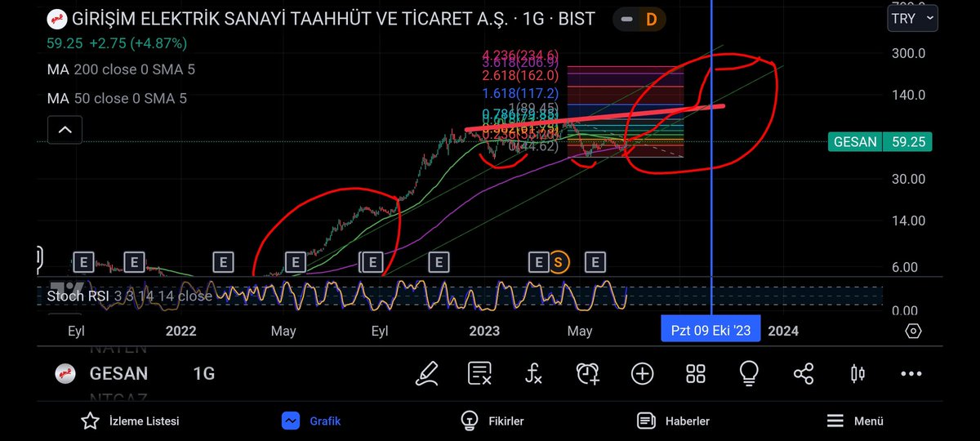The width and height of the screenshot is (980, 441).
Task: Open the Haberler tab
Action: (x=673, y=421)
